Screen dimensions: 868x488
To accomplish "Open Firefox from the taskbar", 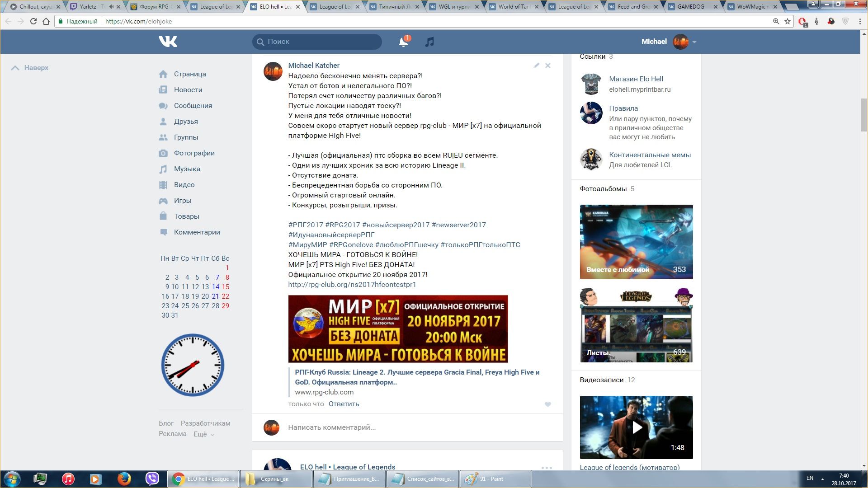I will pos(124,479).
